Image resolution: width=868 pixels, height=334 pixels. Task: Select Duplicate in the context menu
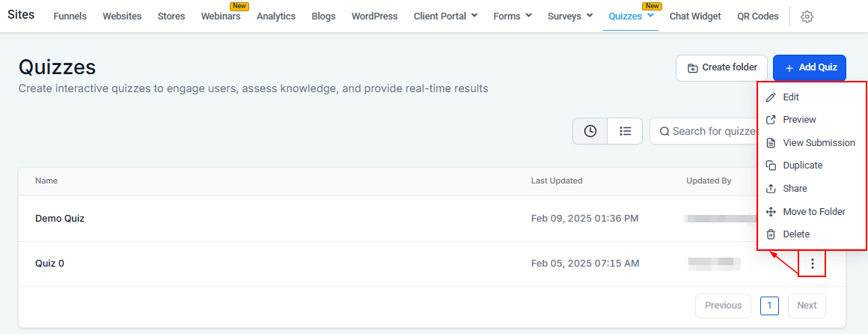tap(803, 166)
